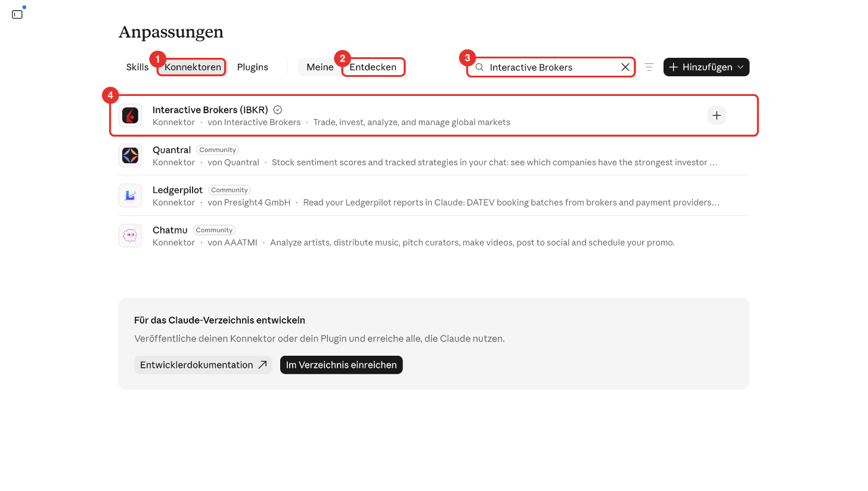This screenshot has width=868, height=491.
Task: Click the Ledgerpilot connector logo
Action: tap(130, 195)
